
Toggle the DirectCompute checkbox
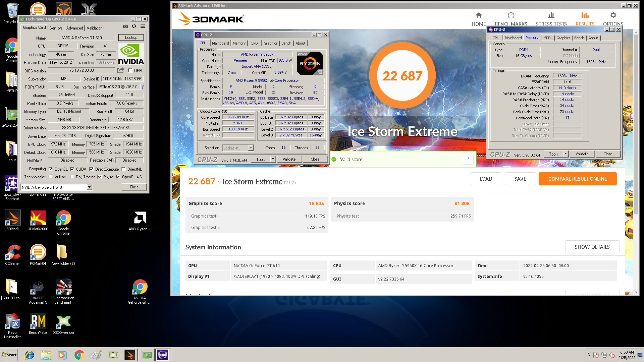(x=91, y=169)
